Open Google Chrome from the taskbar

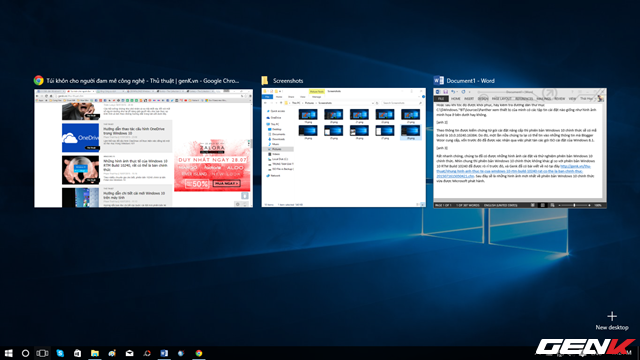pyautogui.click(x=199, y=353)
